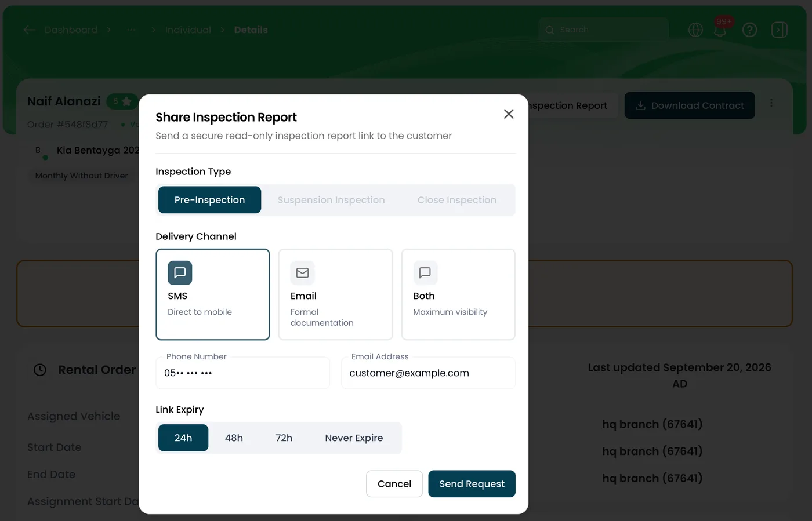Viewport: 812px width, 521px height.
Task: Open Individual breadcrumb link
Action: (x=188, y=30)
